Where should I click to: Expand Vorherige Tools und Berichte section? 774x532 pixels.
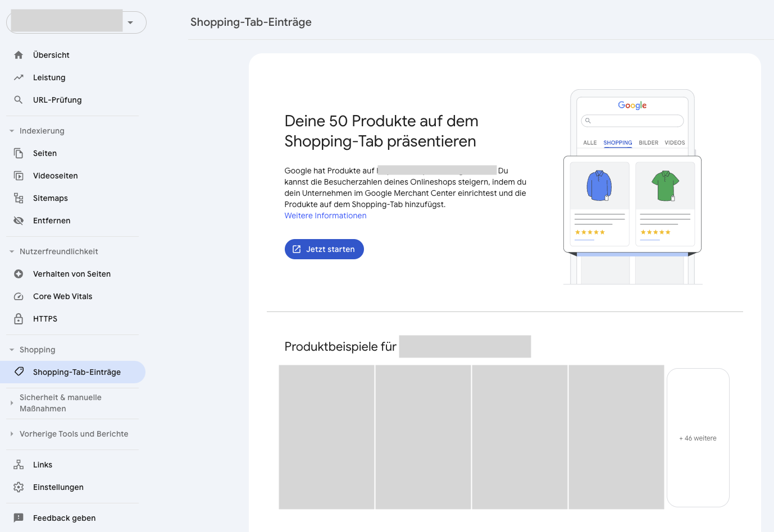[x=12, y=434]
